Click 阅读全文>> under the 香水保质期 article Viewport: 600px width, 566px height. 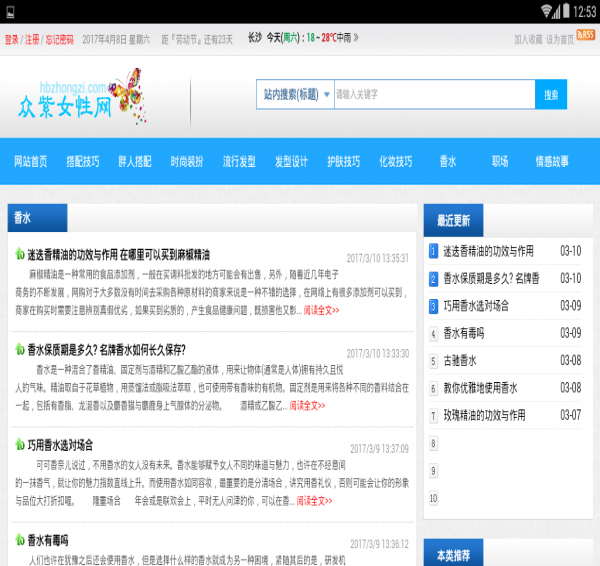(x=307, y=406)
